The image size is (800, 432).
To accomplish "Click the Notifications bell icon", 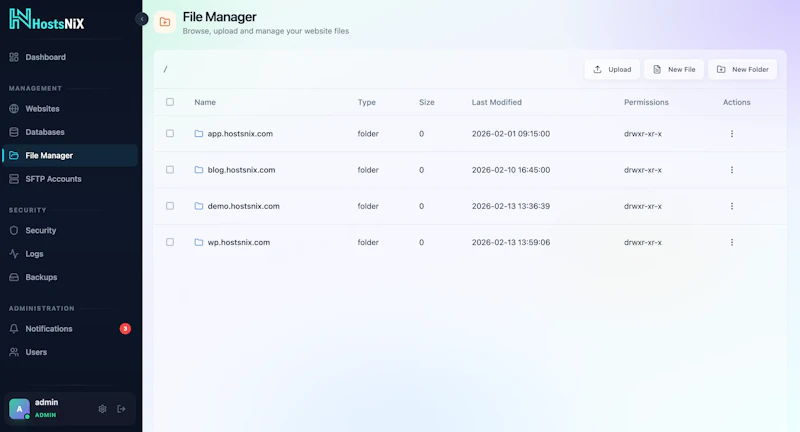I will point(14,329).
